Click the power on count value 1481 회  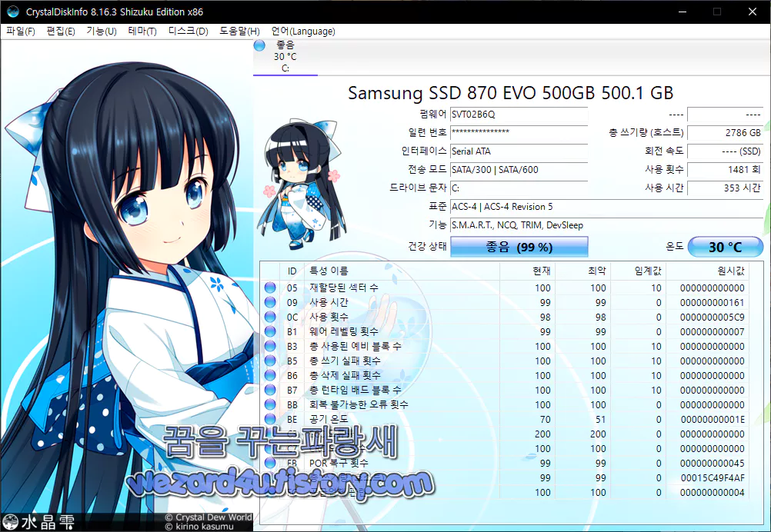pyautogui.click(x=726, y=169)
